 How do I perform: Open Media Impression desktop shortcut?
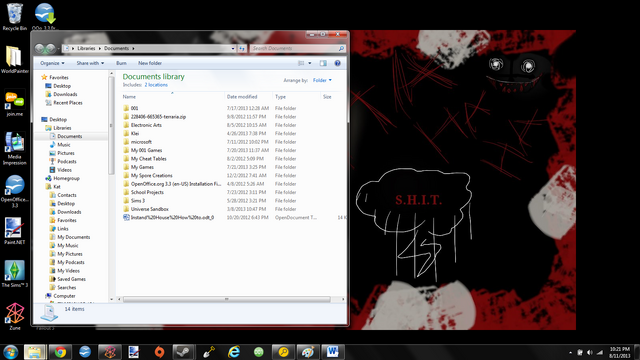[x=15, y=149]
